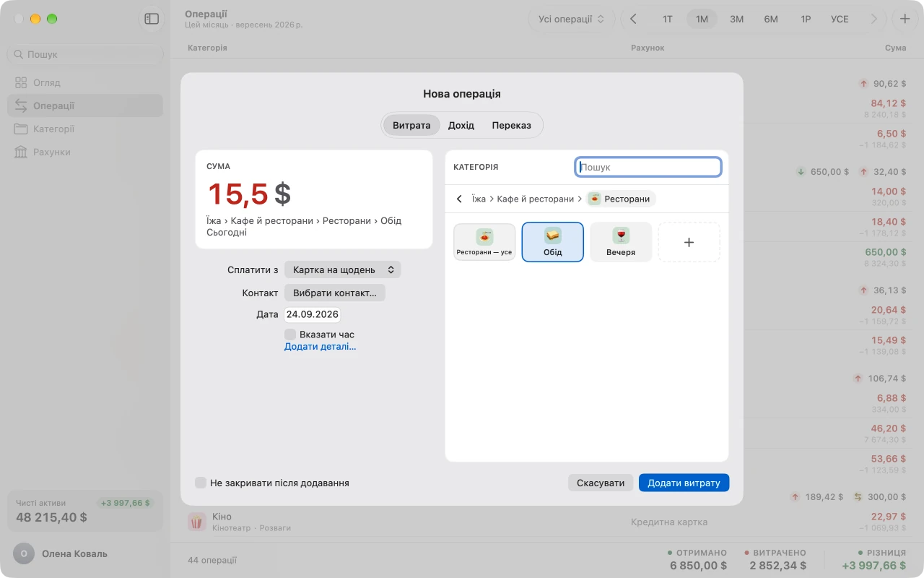
Task: Click the Ресторани breadcrumb chip
Action: click(x=621, y=199)
